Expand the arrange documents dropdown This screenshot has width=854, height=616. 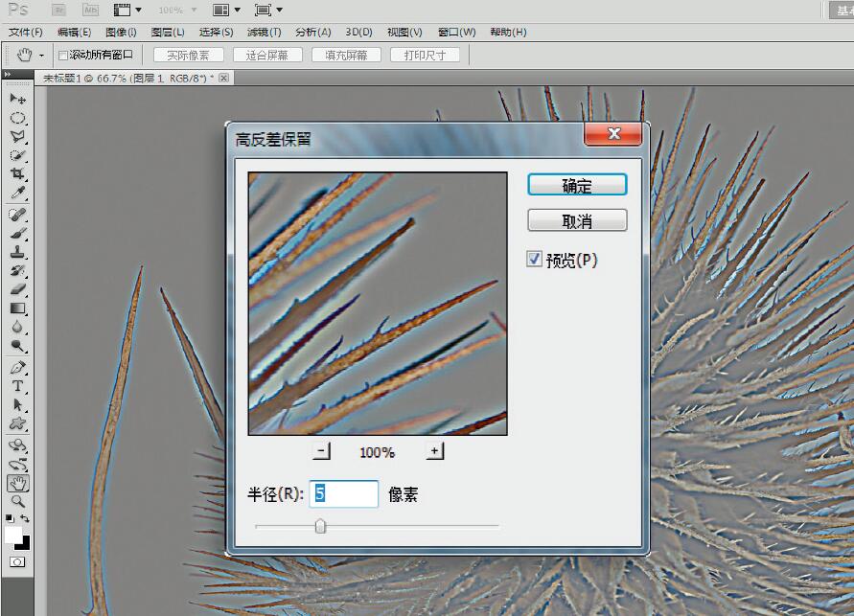pos(226,10)
